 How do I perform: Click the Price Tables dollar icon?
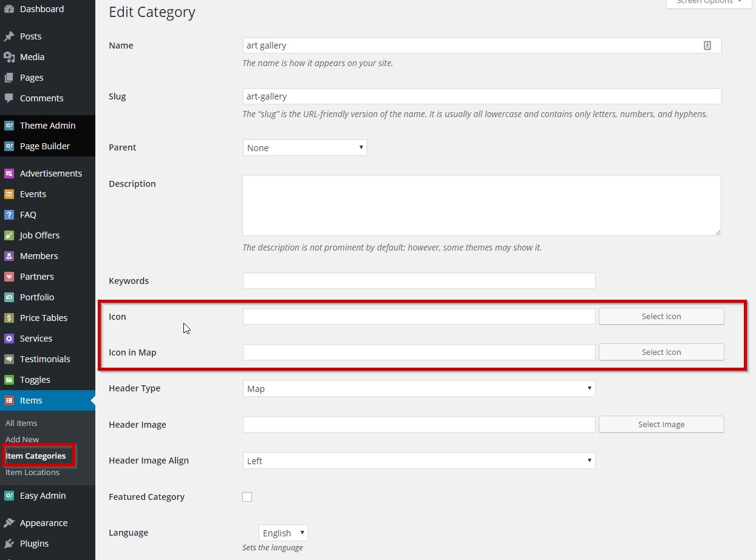(x=9, y=318)
